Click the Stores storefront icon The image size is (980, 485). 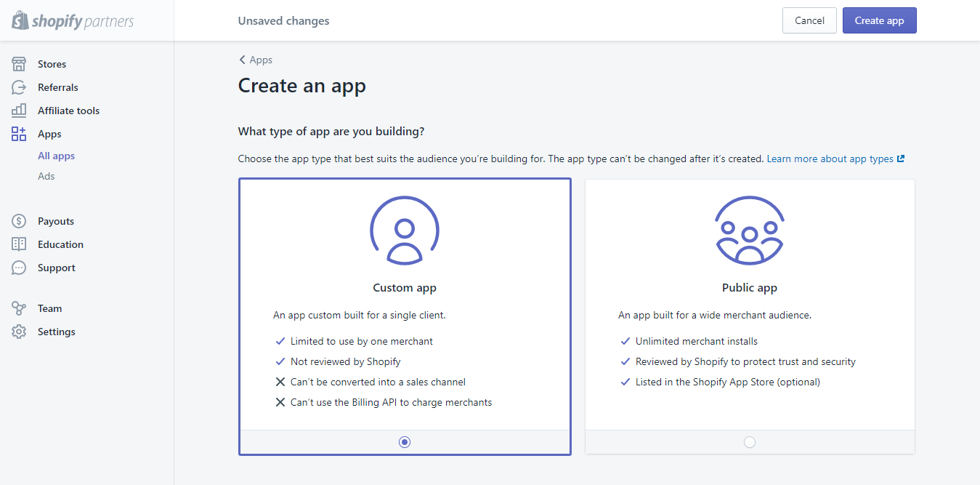[x=19, y=64]
